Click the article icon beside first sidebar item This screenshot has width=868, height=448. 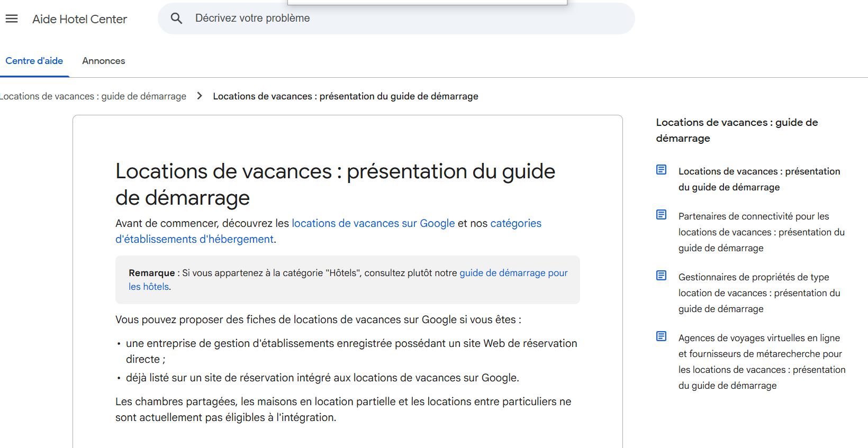click(661, 170)
